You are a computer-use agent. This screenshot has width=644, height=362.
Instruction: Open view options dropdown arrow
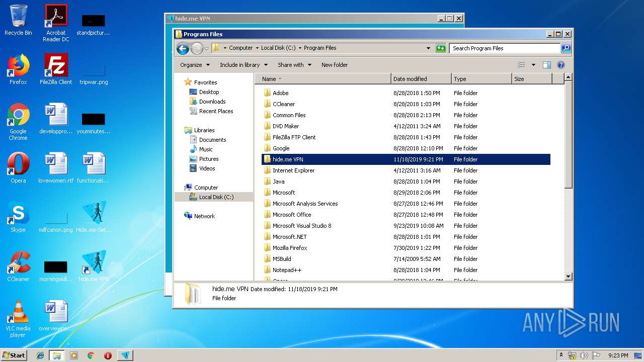click(x=533, y=65)
